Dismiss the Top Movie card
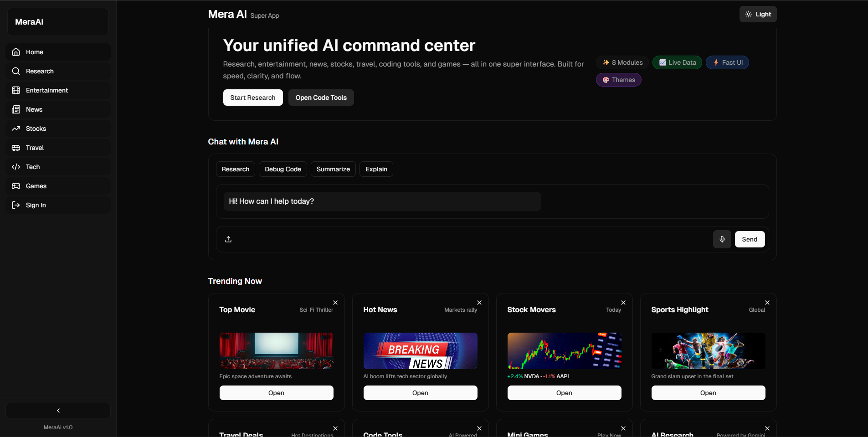The image size is (868, 437). click(335, 303)
